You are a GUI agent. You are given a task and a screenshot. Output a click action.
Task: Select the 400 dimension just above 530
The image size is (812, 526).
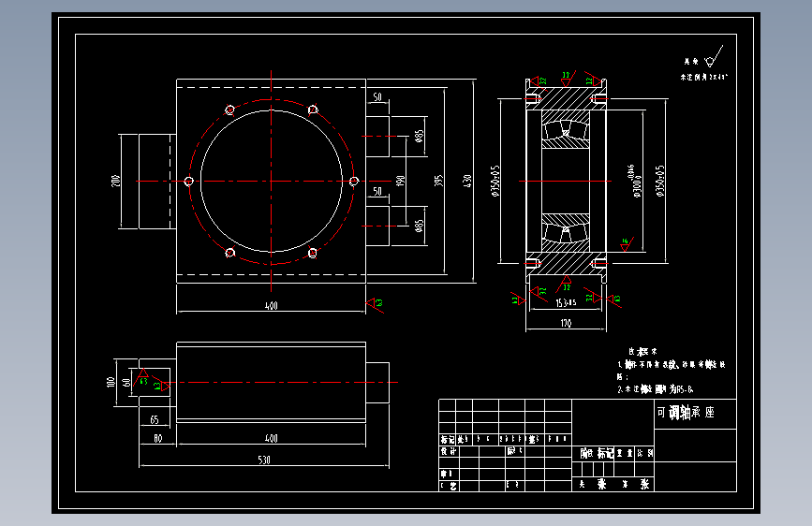pyautogui.click(x=272, y=439)
